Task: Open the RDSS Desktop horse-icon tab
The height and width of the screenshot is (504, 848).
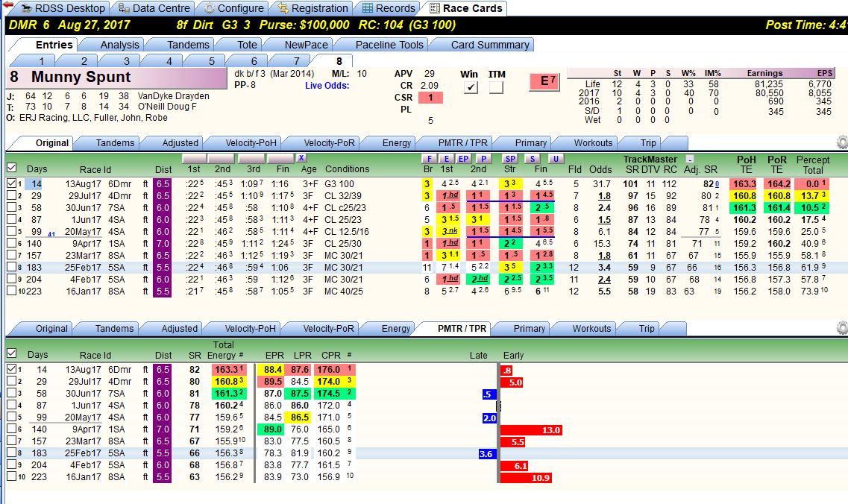Action: tap(63, 8)
